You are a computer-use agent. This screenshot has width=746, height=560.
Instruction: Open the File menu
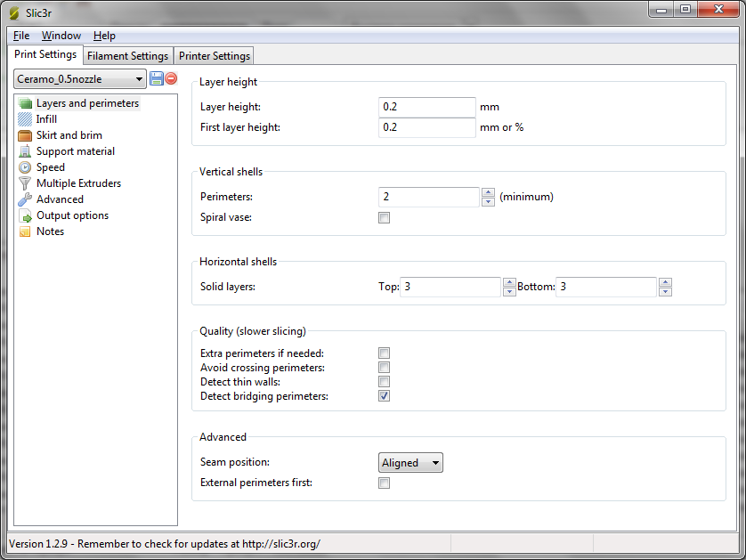pos(21,36)
